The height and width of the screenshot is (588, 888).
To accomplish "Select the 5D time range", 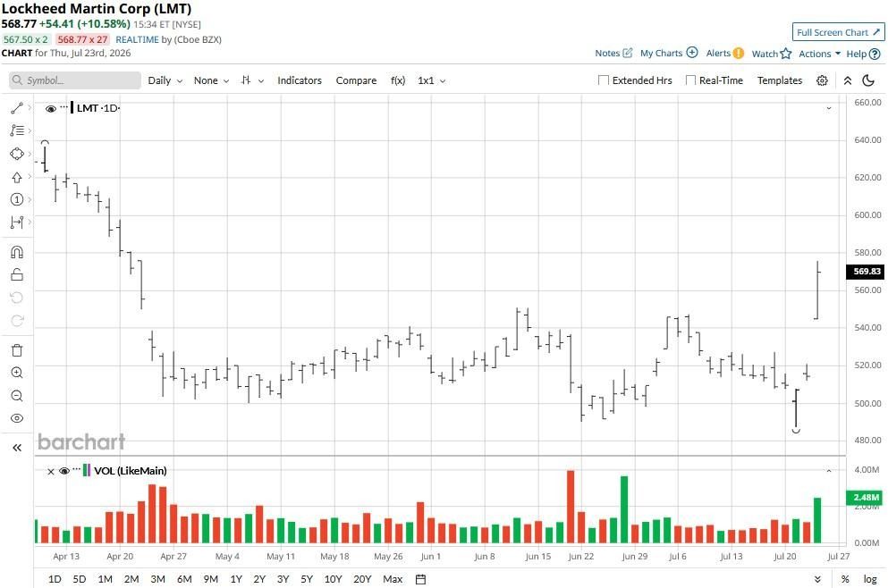I will coord(80,579).
